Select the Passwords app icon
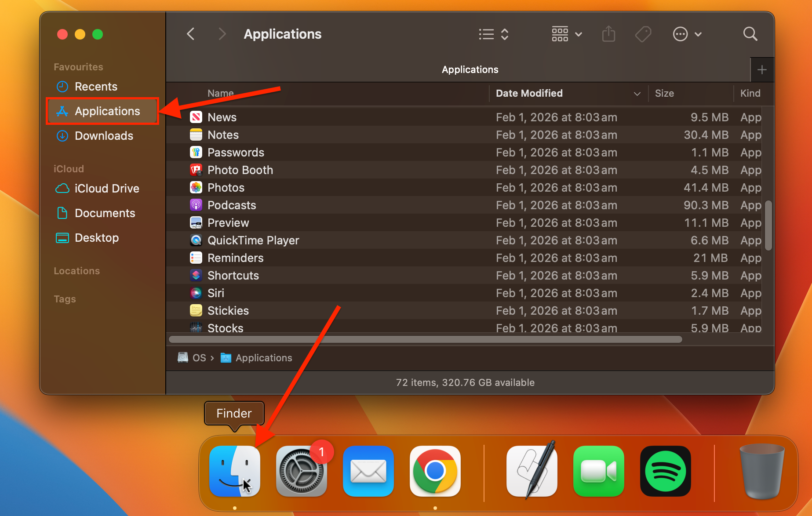Image resolution: width=812 pixels, height=516 pixels. pyautogui.click(x=196, y=152)
